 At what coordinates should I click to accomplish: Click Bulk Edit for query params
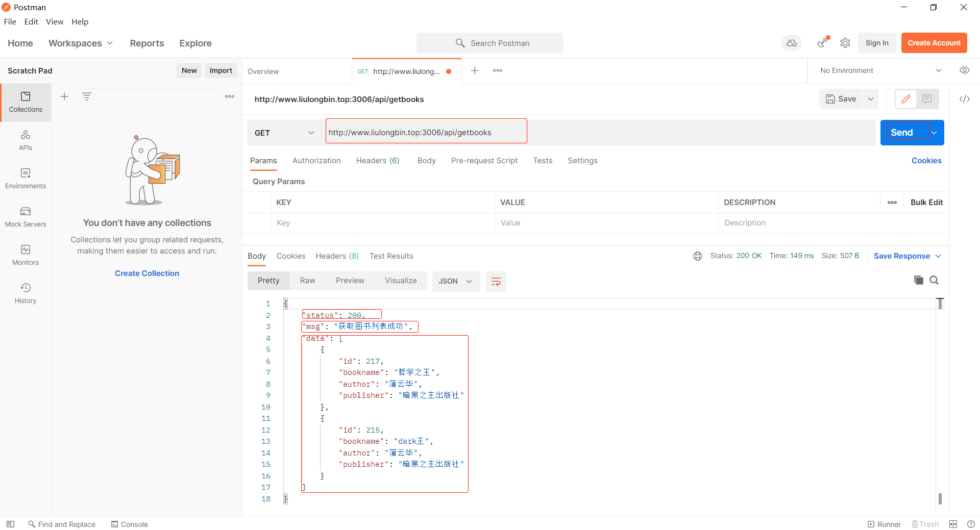[926, 203]
